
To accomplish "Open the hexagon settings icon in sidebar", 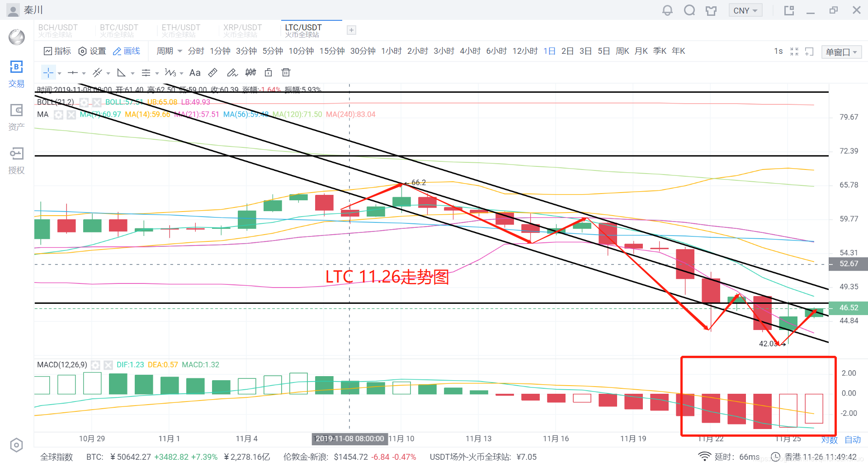I will [16, 445].
